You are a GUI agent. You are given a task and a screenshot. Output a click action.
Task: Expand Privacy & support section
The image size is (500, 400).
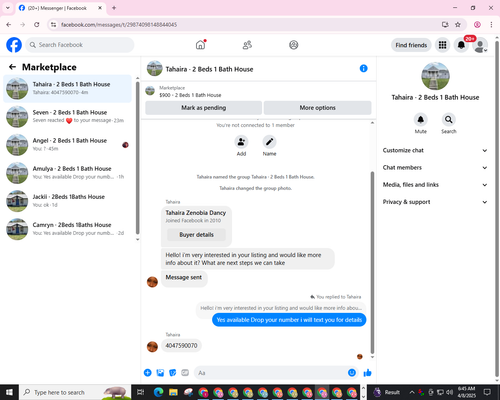[x=435, y=202]
